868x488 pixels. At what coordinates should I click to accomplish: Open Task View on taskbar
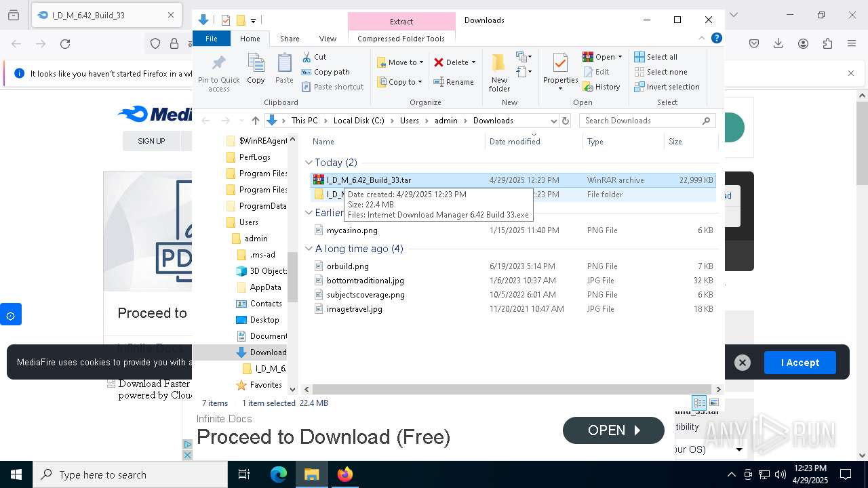[x=244, y=474]
